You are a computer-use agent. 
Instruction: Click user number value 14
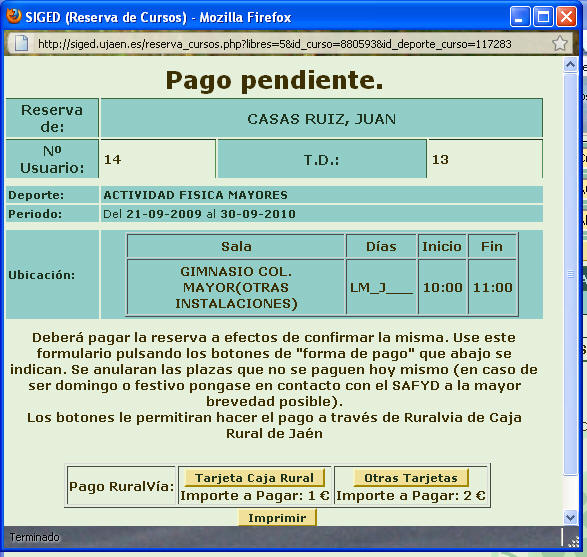point(112,159)
